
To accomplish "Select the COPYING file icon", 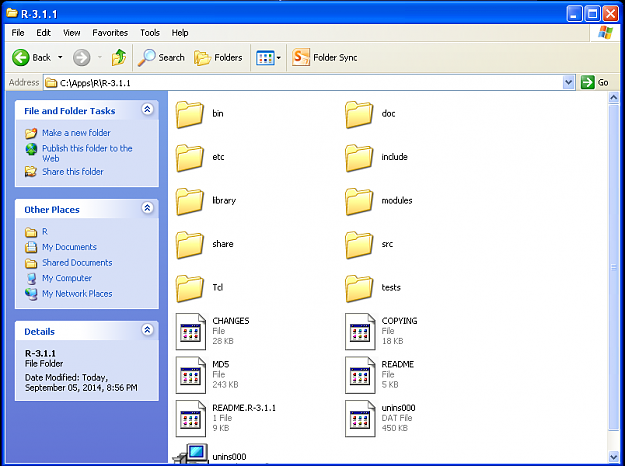I will [x=360, y=332].
